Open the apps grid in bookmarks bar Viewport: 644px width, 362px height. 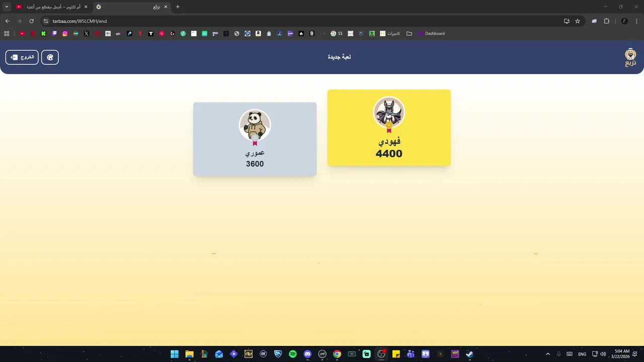(x=7, y=34)
